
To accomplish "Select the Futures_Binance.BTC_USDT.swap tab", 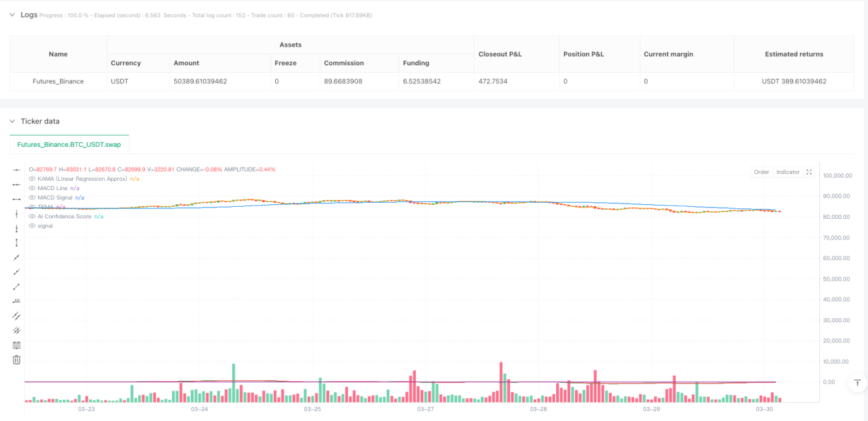I will click(69, 144).
